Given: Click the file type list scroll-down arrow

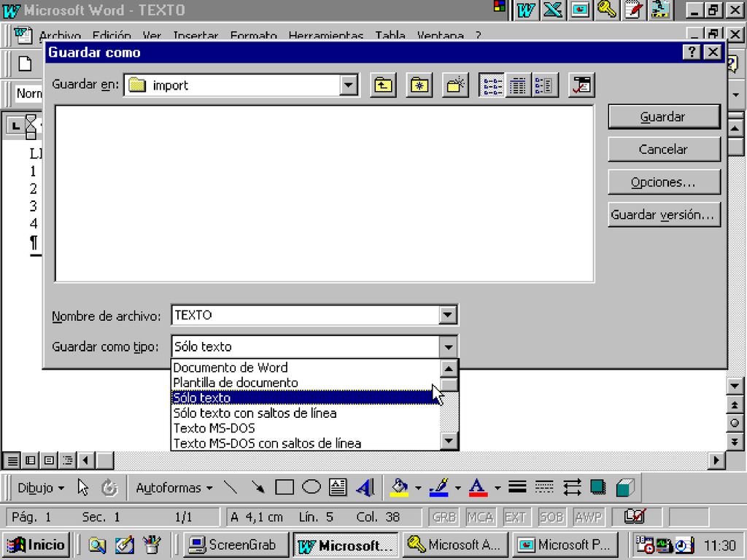Looking at the screenshot, I should point(449,441).
